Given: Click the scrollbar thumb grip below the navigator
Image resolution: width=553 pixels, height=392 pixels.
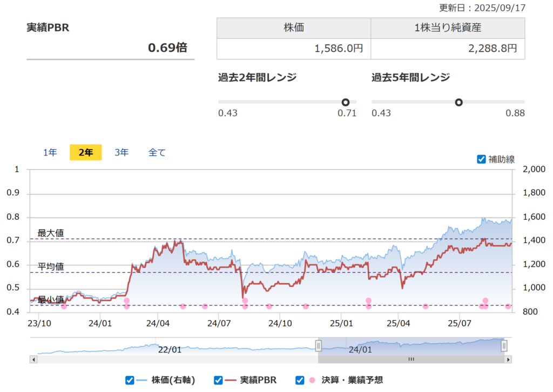Looking at the screenshot, I should [411, 359].
